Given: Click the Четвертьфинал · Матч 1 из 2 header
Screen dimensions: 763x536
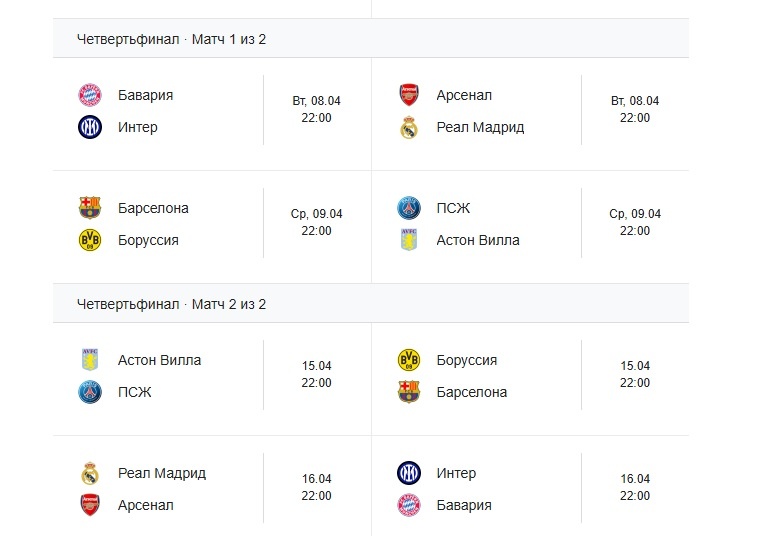Looking at the screenshot, I should 172,39.
